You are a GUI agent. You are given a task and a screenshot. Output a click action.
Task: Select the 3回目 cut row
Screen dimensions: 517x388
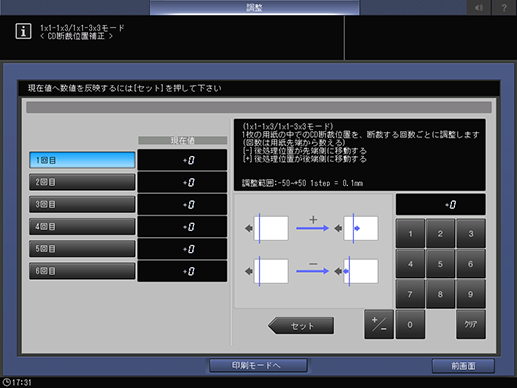pyautogui.click(x=82, y=204)
